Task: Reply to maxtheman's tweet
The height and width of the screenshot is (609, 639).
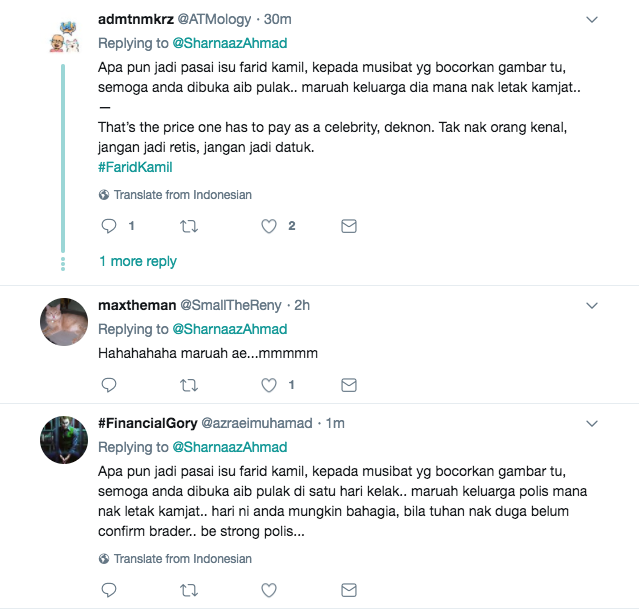Action: tap(110, 385)
